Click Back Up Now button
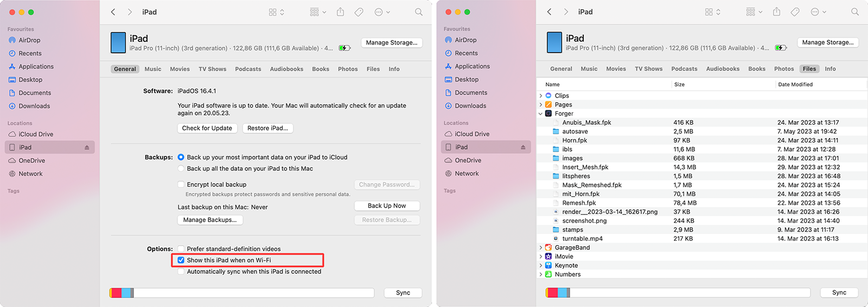The image size is (868, 307). 387,206
